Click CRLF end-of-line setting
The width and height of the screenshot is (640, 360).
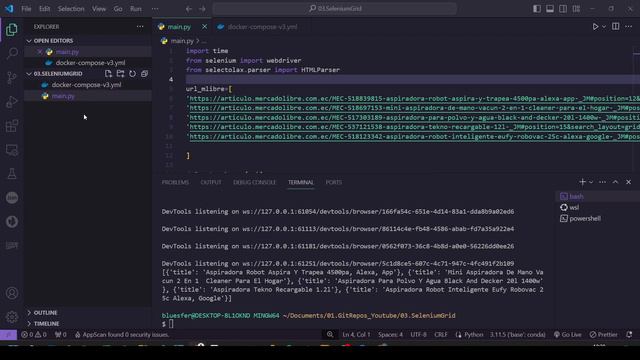[441, 335]
